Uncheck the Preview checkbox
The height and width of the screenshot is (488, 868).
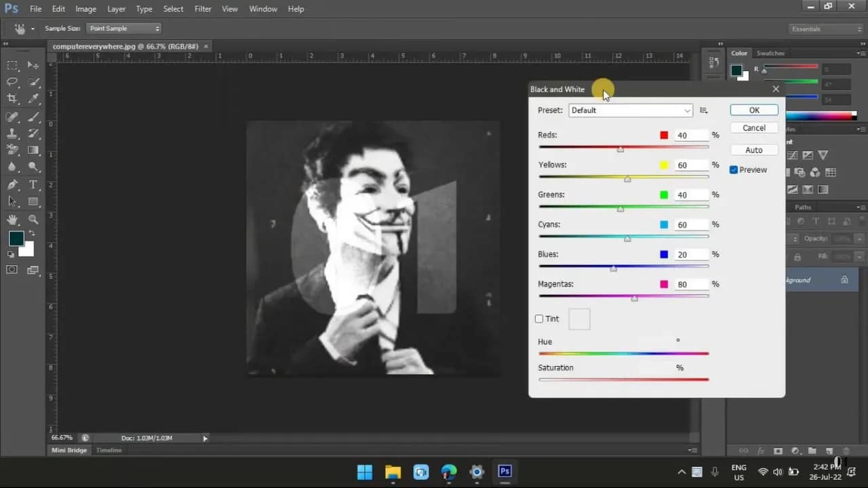point(734,170)
